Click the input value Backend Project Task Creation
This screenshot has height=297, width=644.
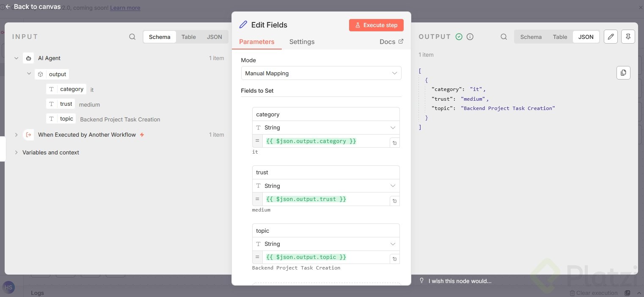click(120, 120)
